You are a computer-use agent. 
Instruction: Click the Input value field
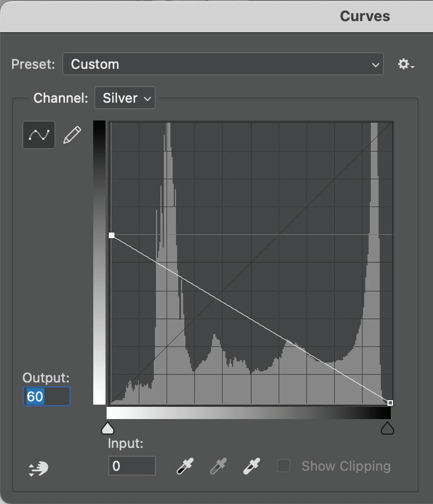coord(132,466)
